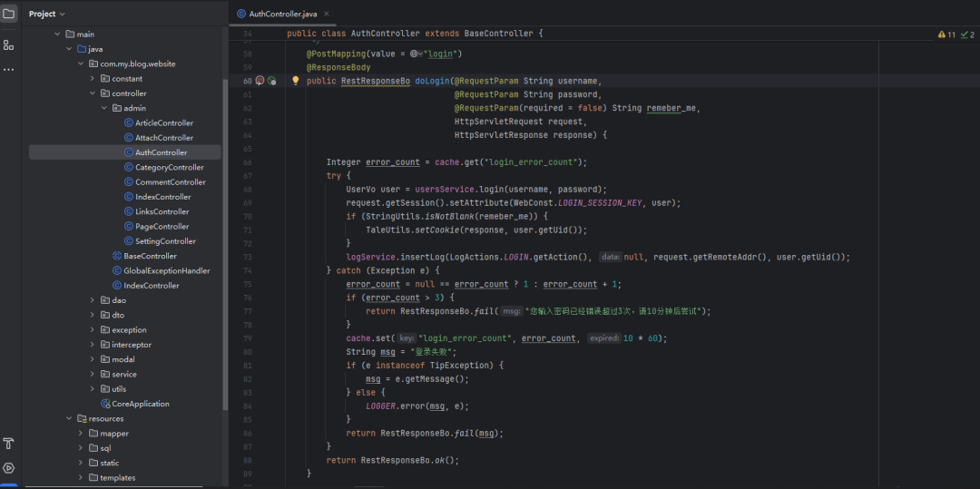Collapse the com.my.blog.website package
Viewport: 980px width, 489px height.
82,64
